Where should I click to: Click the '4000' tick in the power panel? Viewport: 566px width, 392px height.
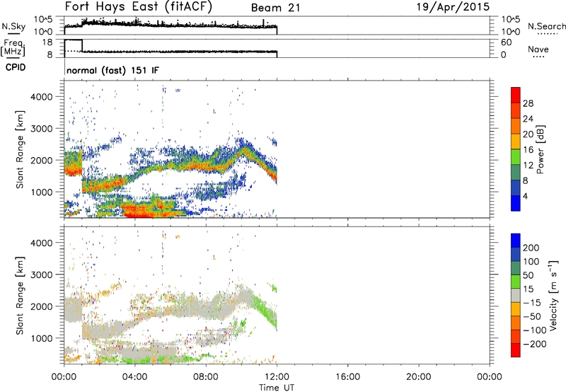click(42, 97)
